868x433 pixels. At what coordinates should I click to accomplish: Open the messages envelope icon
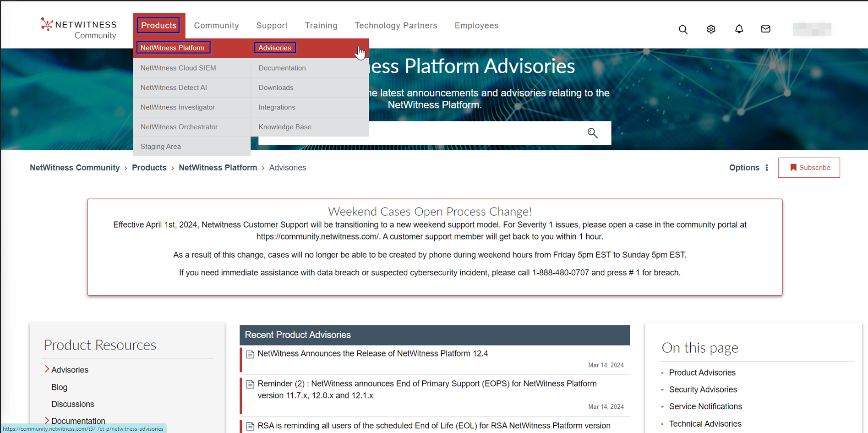(765, 29)
